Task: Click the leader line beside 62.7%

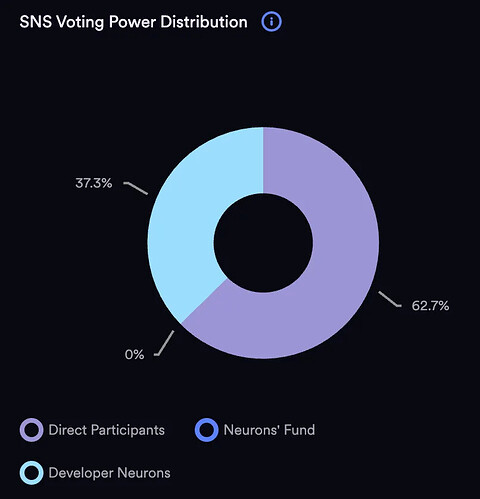Action: tap(390, 299)
